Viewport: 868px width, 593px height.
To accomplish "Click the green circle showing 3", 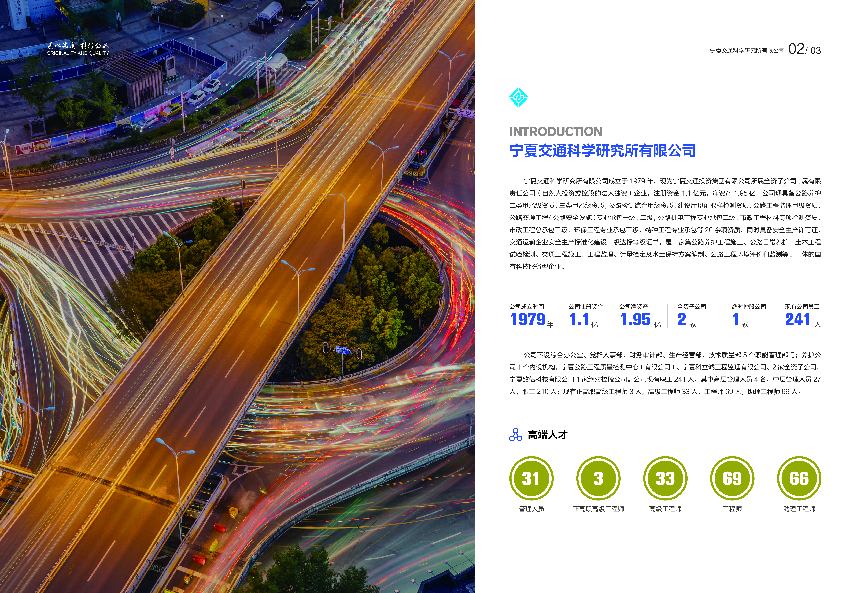I will pos(598,478).
